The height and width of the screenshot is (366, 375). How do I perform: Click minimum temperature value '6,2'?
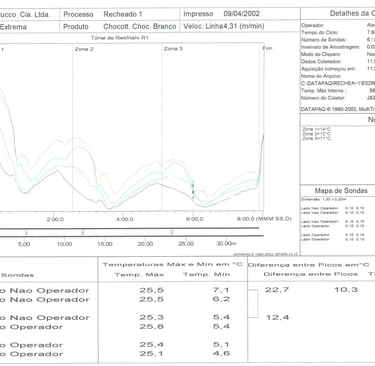(221, 299)
